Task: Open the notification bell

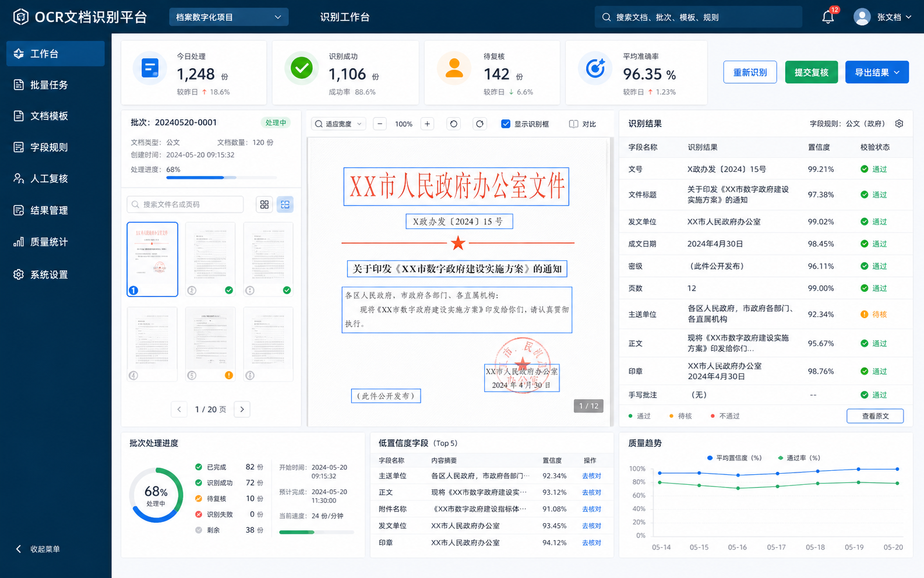Action: tap(828, 17)
